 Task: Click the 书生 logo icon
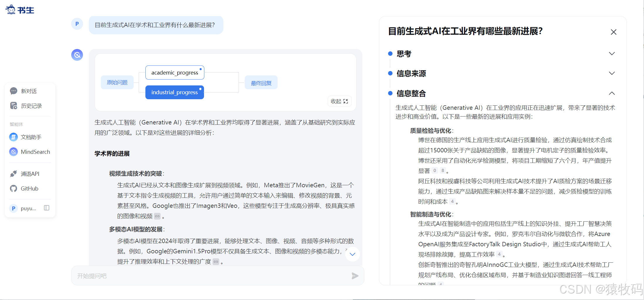(11, 10)
